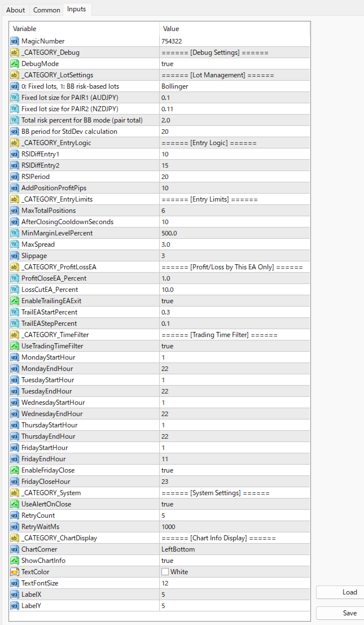Viewport: 364px width, 625px height.
Task: Click the integer icon beside MaxTotalPositions
Action: 15,211
